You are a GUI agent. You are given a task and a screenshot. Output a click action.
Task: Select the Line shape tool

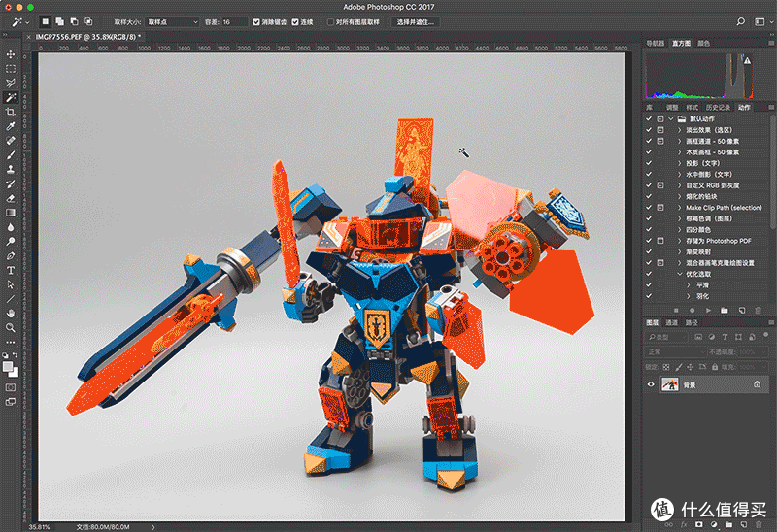pyautogui.click(x=11, y=299)
